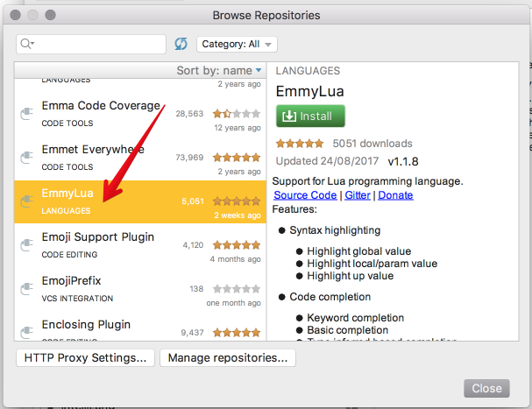
Task: Click CODE EDITING under Emoji Support Plugin
Action: 69,255
